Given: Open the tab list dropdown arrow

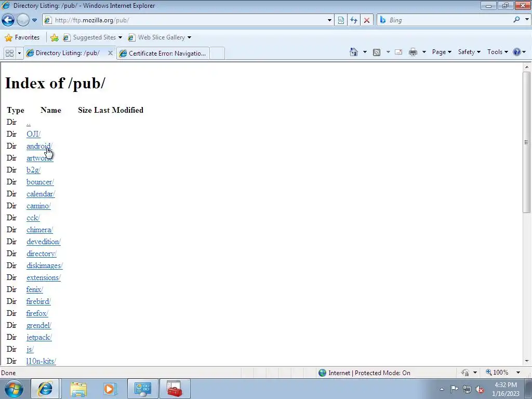Looking at the screenshot, I should pos(19,54).
